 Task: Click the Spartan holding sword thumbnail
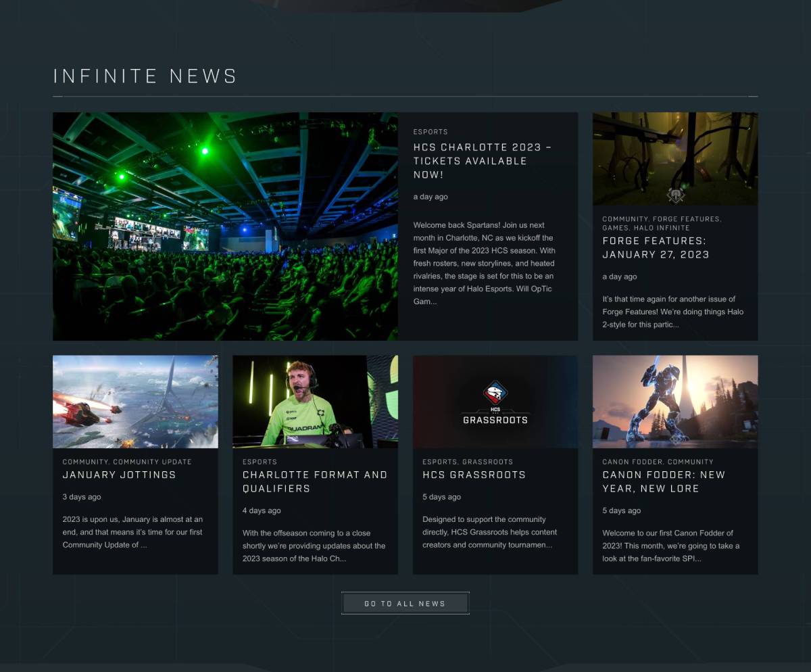pyautogui.click(x=675, y=402)
